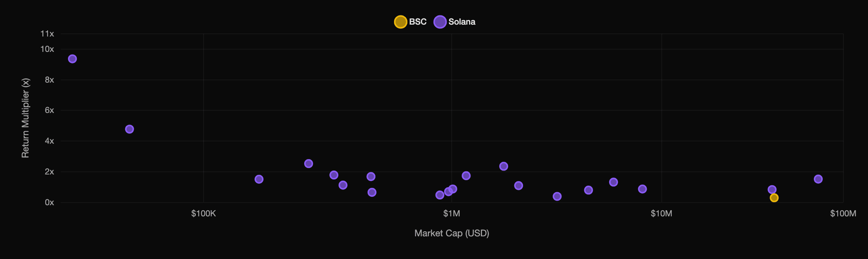Click the Solana point just above the BSC point

pos(772,189)
